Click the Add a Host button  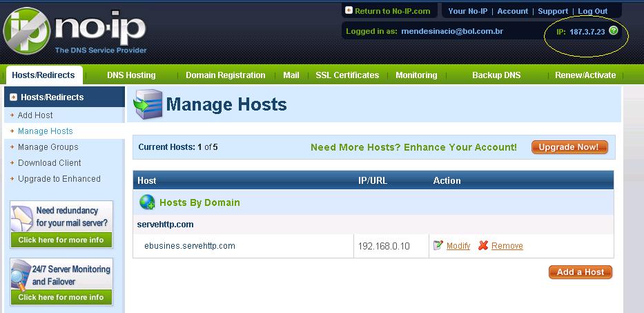coord(580,272)
